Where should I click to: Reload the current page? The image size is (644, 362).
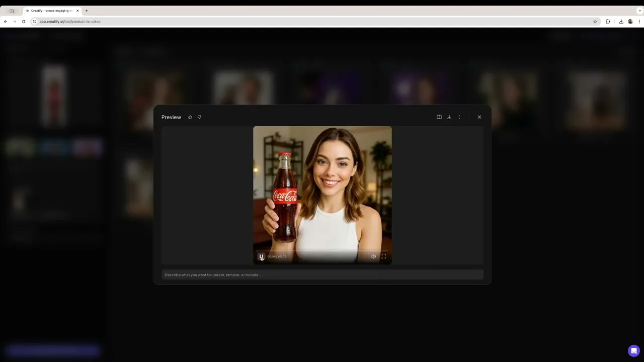[x=24, y=22]
